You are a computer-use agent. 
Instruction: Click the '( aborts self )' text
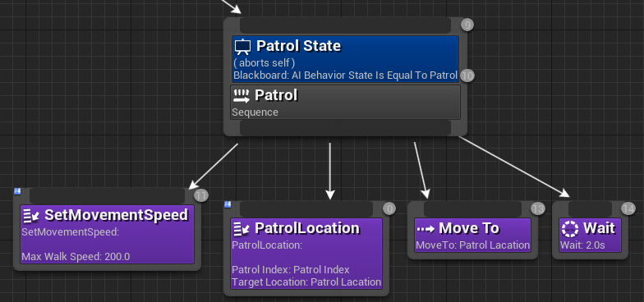(x=264, y=63)
